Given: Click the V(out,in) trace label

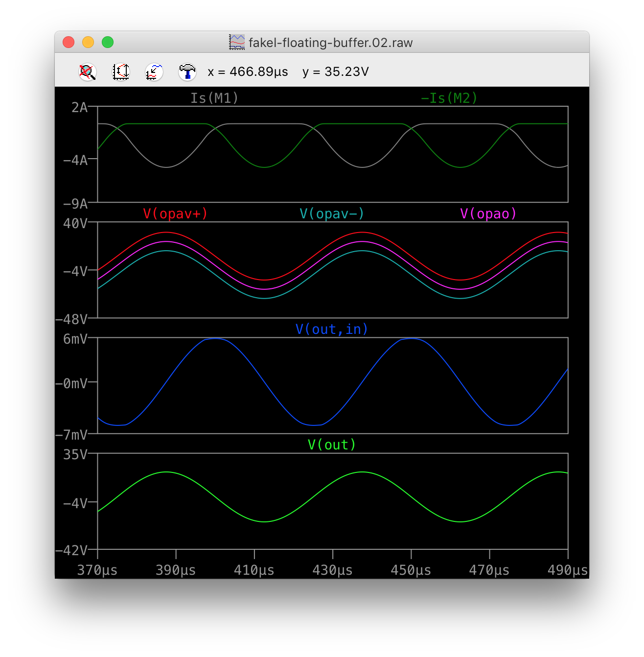Looking at the screenshot, I should (332, 329).
